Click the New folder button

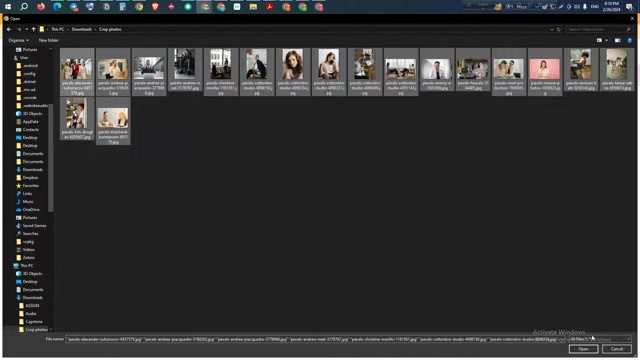click(48, 40)
